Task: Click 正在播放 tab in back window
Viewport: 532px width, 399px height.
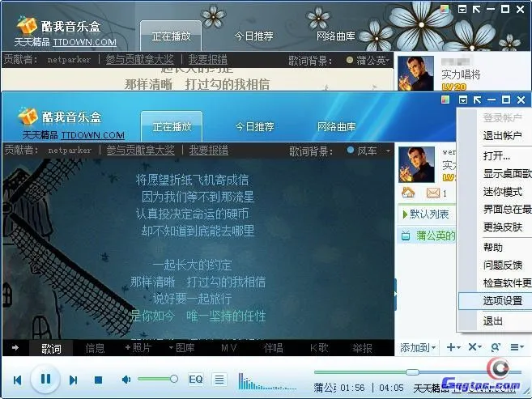Action: click(171, 36)
